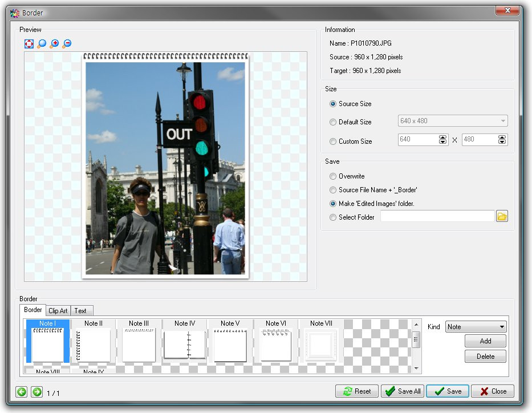Viewport: 532px width, 413px height.
Task: Switch to the Text tab
Action: point(80,311)
